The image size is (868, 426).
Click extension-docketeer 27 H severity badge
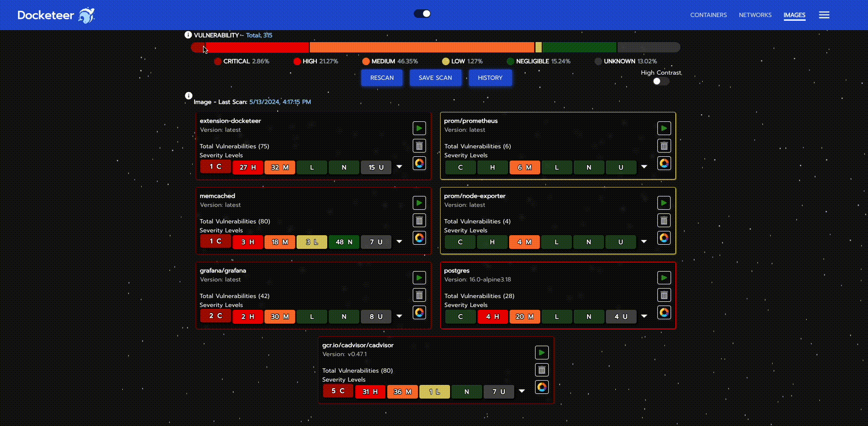[x=247, y=167]
